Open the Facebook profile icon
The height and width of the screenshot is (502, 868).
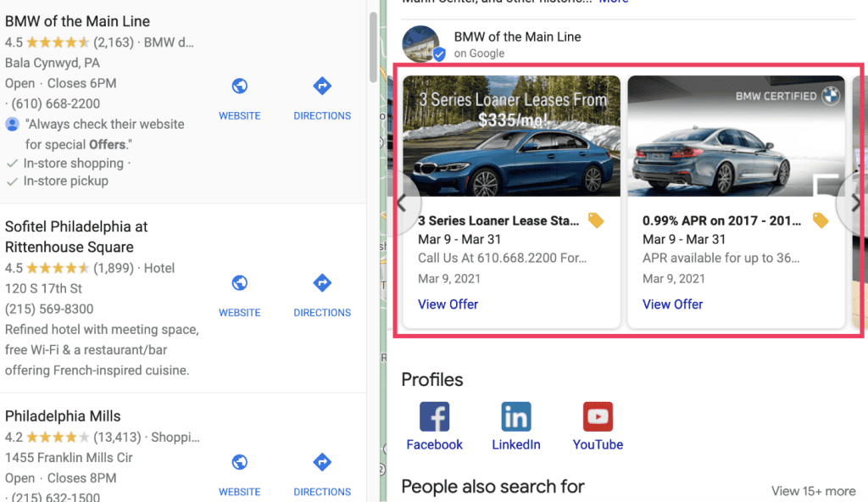pos(435,416)
